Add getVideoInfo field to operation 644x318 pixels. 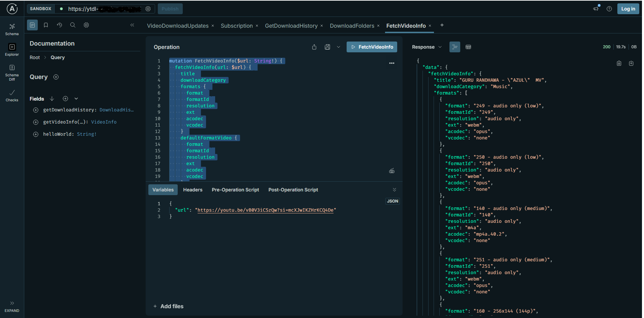pyautogui.click(x=36, y=122)
